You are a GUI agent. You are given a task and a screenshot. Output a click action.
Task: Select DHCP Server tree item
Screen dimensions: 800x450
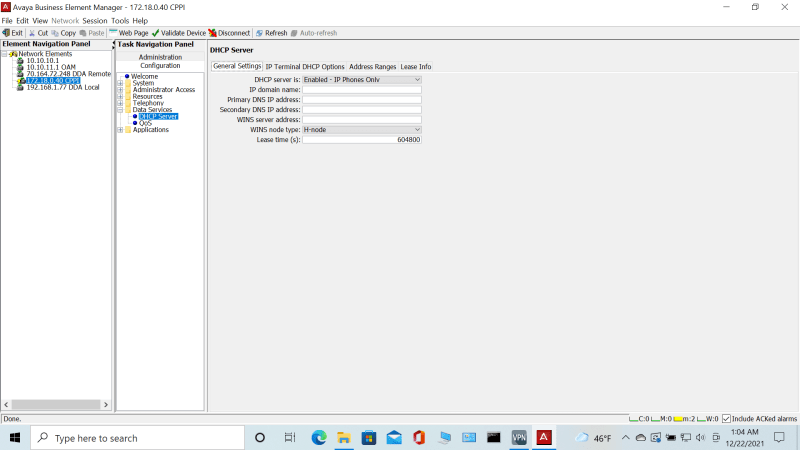click(158, 116)
